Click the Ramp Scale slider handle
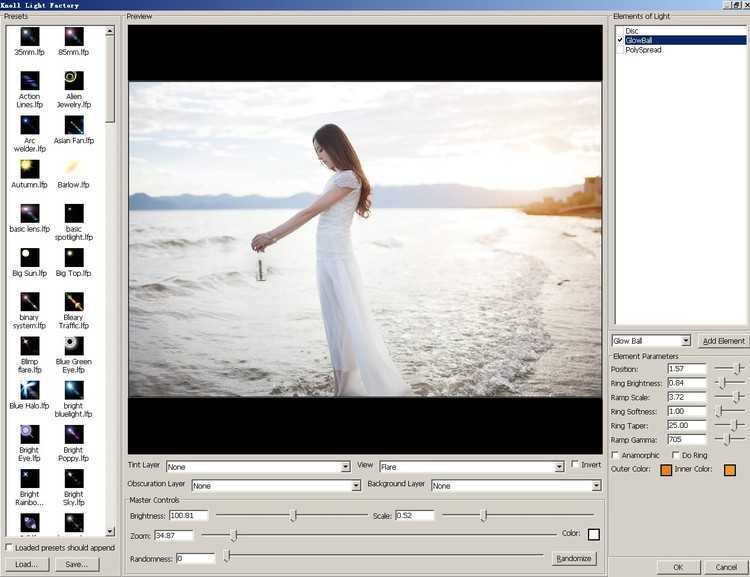Image resolution: width=750 pixels, height=577 pixels. coord(739,397)
